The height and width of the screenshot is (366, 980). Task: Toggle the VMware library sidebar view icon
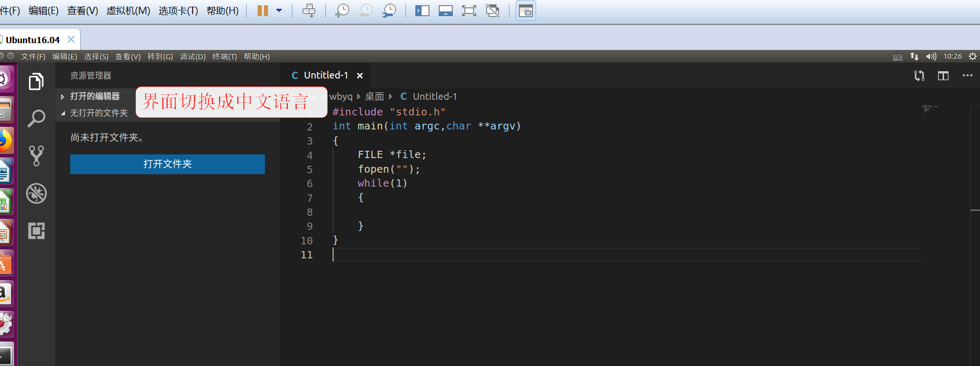click(x=422, y=11)
